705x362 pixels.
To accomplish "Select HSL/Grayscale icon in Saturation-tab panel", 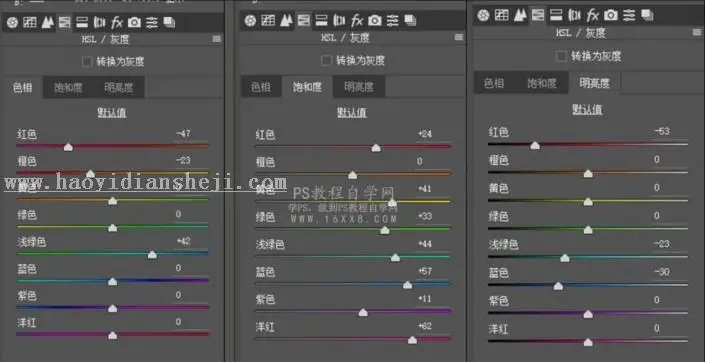I will [303, 20].
